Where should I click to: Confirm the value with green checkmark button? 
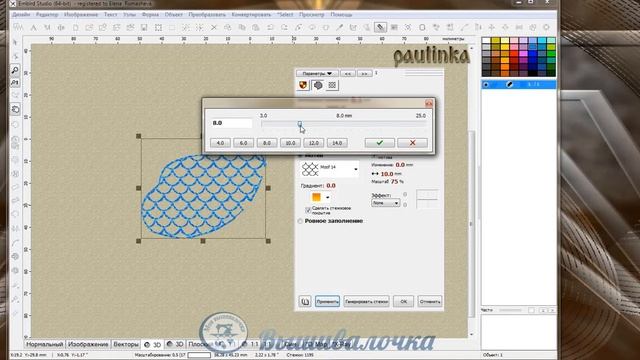(380, 142)
